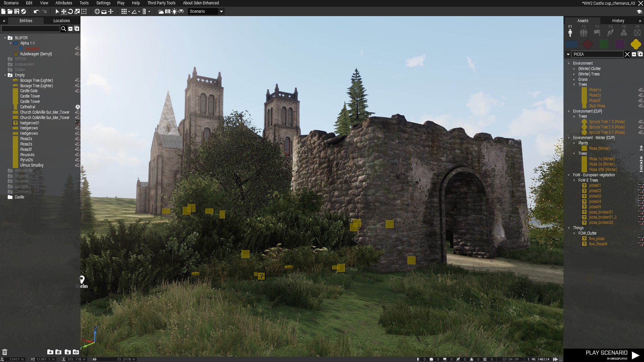
Task: Toggle vertical mode using the up-down arrows icon
Action: click(111, 11)
